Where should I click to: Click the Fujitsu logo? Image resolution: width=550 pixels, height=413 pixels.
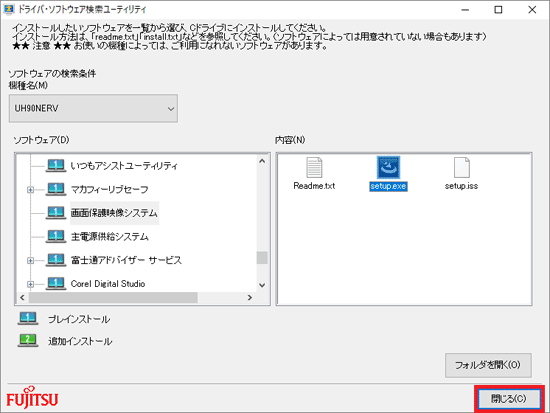pos(32,398)
